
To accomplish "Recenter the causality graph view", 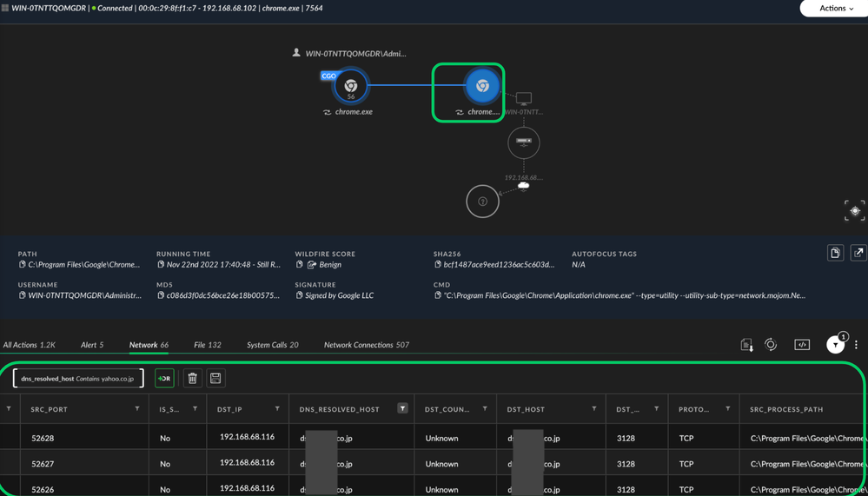I will [854, 210].
